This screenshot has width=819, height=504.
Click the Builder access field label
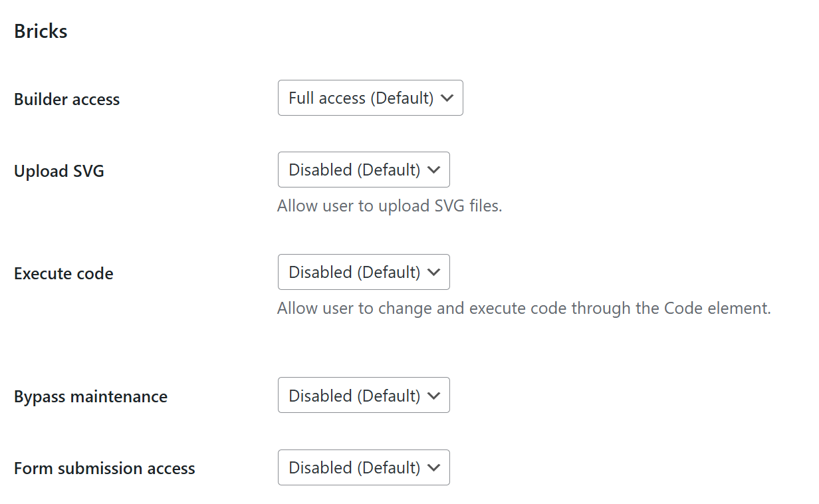click(67, 99)
